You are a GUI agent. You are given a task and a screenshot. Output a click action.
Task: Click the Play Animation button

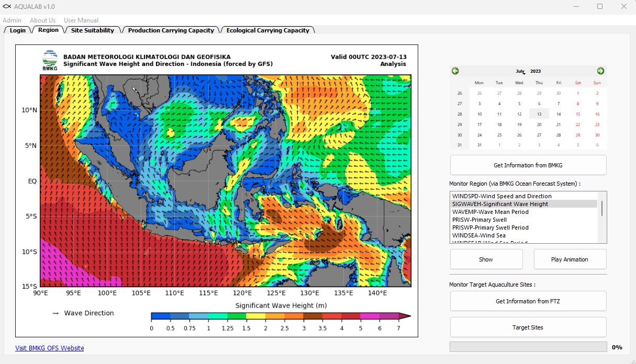tap(570, 259)
